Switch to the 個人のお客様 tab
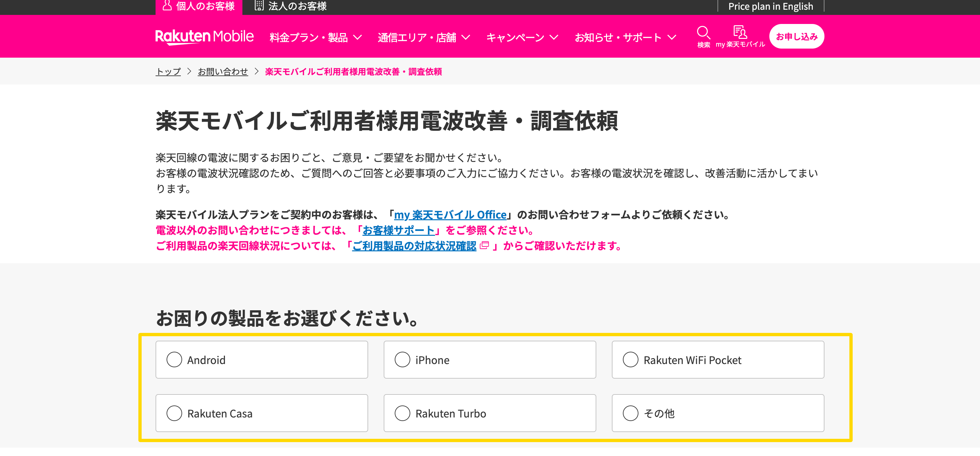The image size is (980, 456). pos(199,7)
